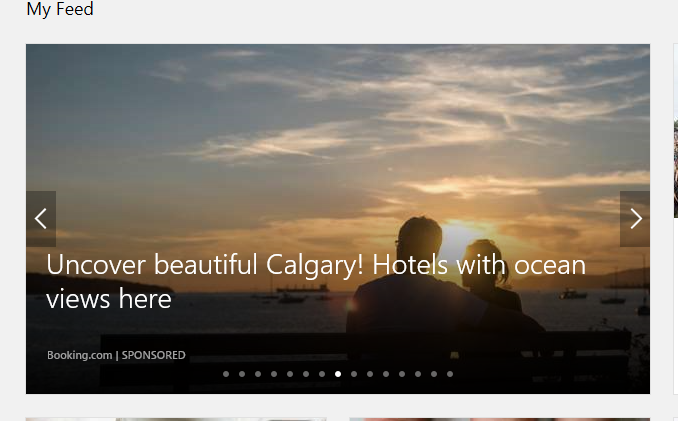Click the highlighted active carousel dot
Viewport: 678px width, 421px height.
tap(338, 374)
